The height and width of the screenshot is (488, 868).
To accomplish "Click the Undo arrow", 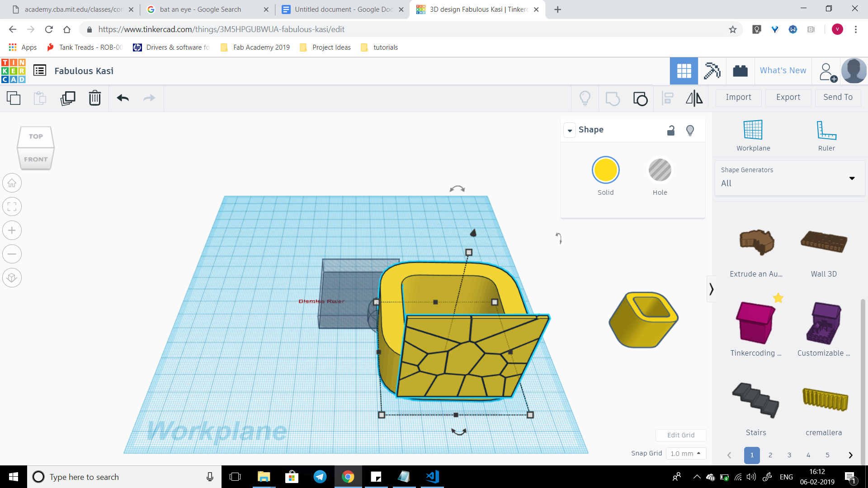I will coord(123,98).
